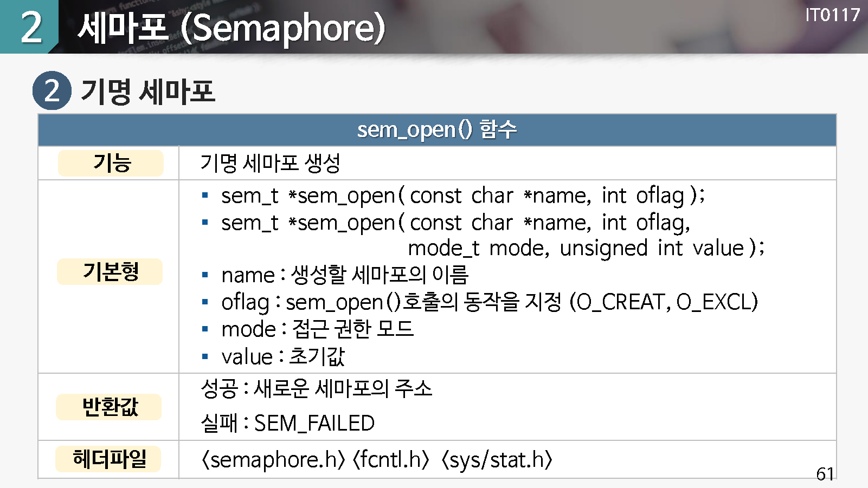
Task: Select the 기명 세마포 생성 description text
Action: coord(270,163)
